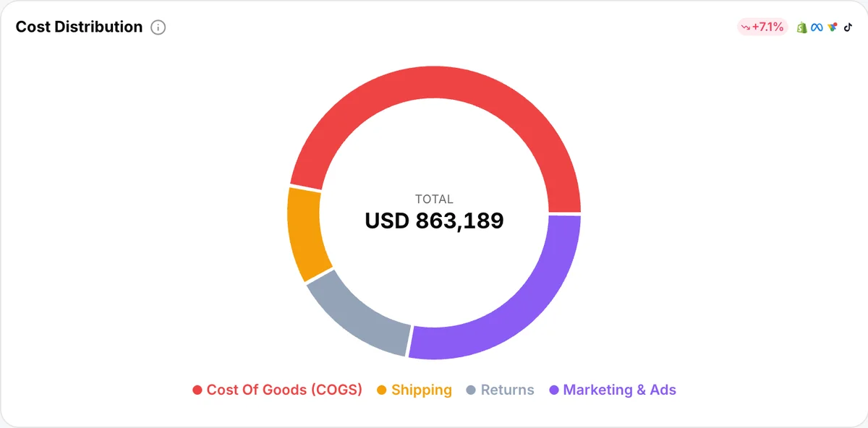Toggle Cost Of Goods (COGS) legend item

(277, 390)
